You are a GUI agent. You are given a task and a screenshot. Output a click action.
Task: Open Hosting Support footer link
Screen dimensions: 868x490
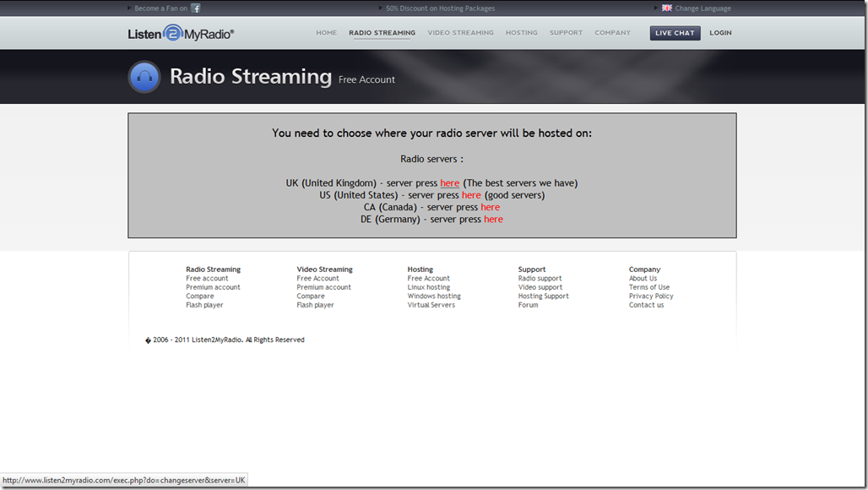(x=543, y=297)
